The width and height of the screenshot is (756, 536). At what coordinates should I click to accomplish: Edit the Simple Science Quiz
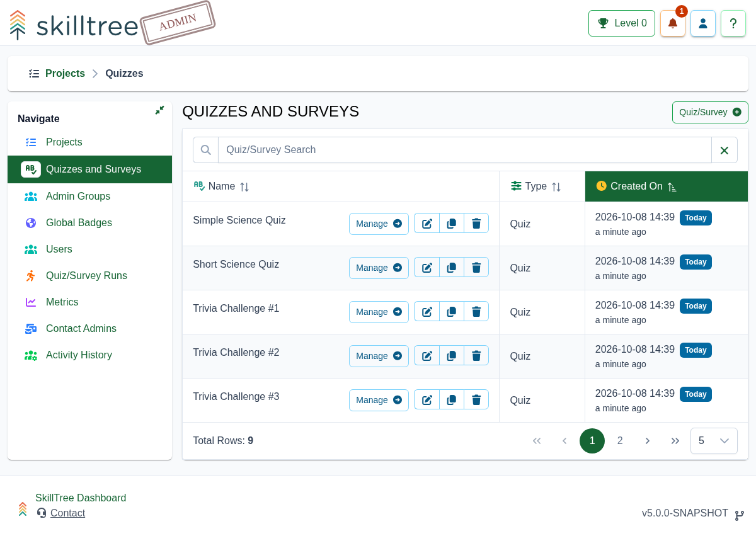[427, 223]
